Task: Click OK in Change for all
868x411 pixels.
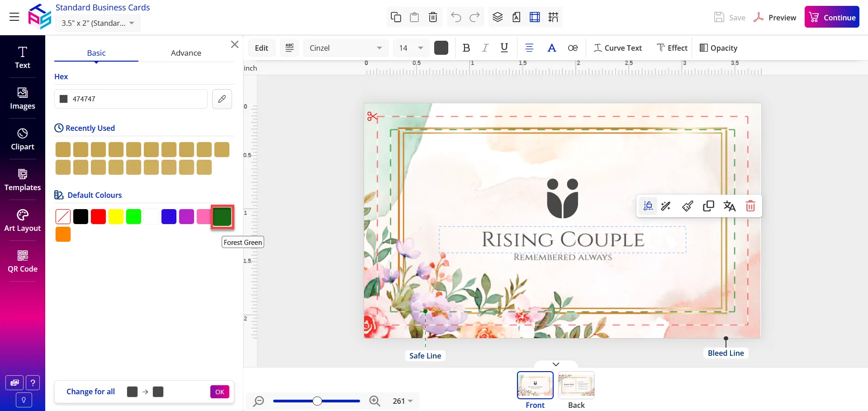Action: click(220, 392)
